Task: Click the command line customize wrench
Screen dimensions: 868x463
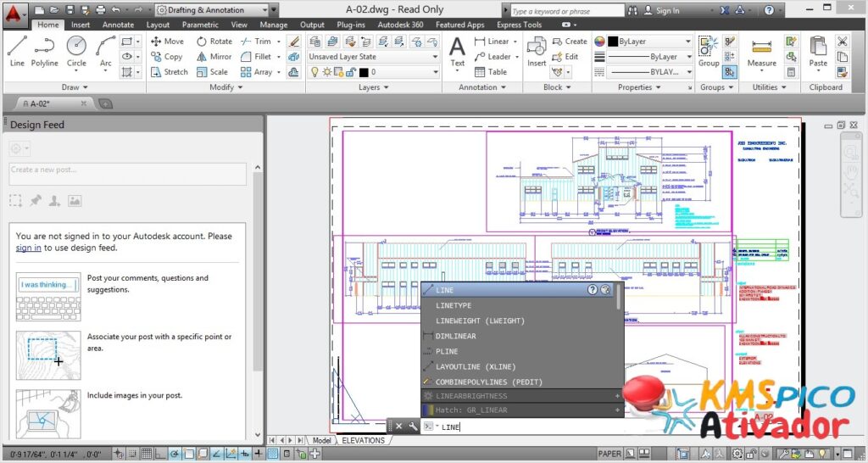Action: 413,426
